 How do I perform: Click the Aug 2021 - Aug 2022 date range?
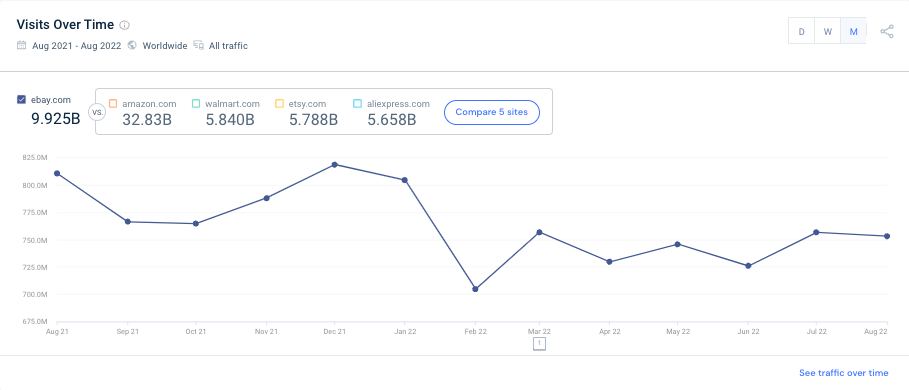pos(77,46)
